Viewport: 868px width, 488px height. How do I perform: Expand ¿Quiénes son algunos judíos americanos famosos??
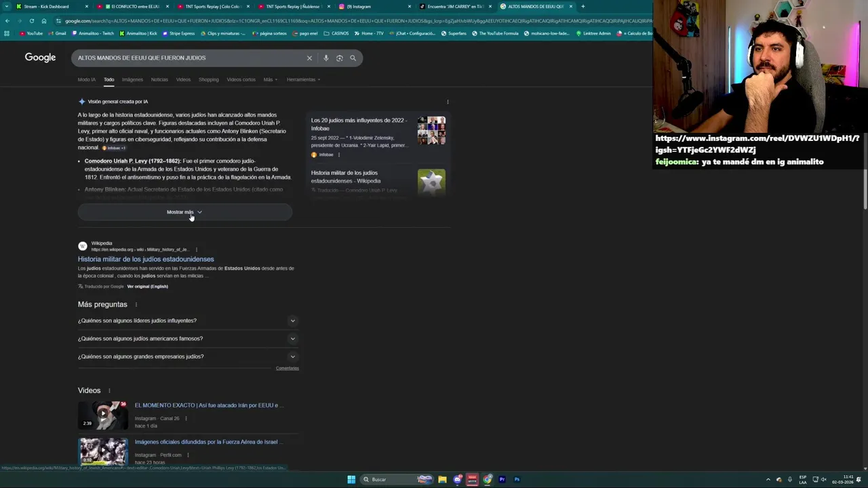click(188, 339)
